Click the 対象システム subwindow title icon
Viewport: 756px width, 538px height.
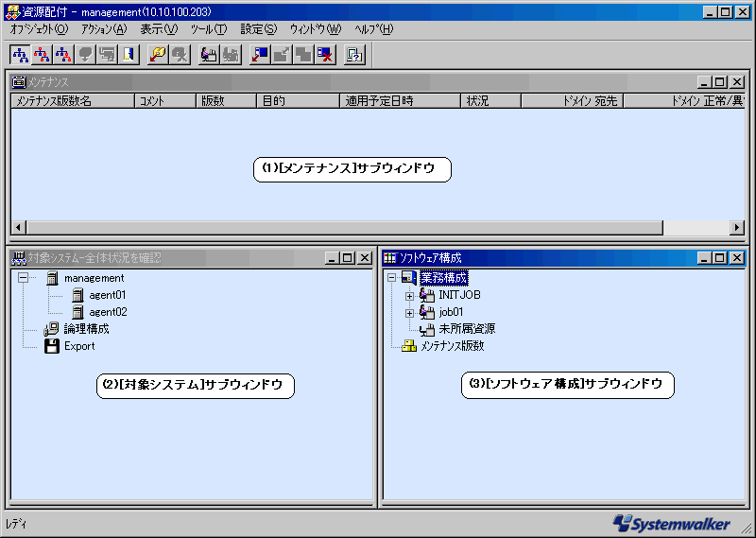[x=19, y=258]
